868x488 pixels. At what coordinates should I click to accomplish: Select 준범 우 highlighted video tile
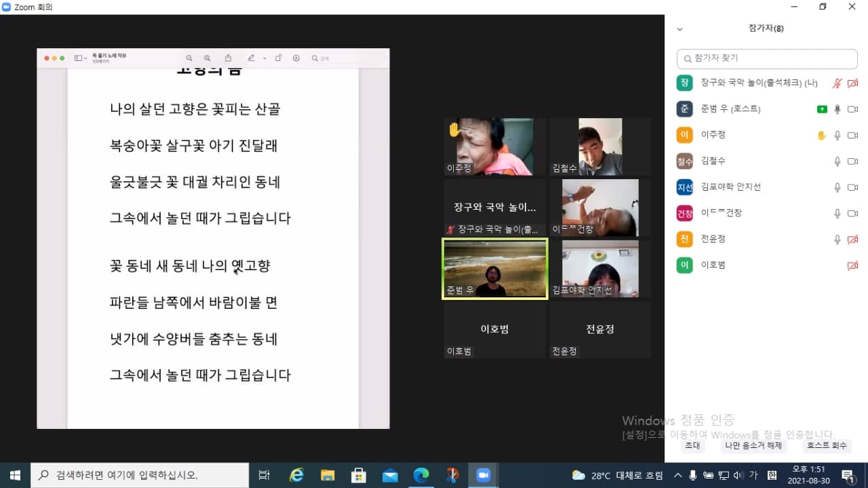[x=495, y=269]
